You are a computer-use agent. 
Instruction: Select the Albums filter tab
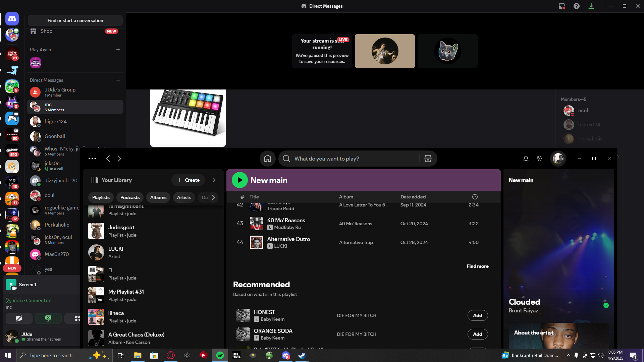point(158,197)
